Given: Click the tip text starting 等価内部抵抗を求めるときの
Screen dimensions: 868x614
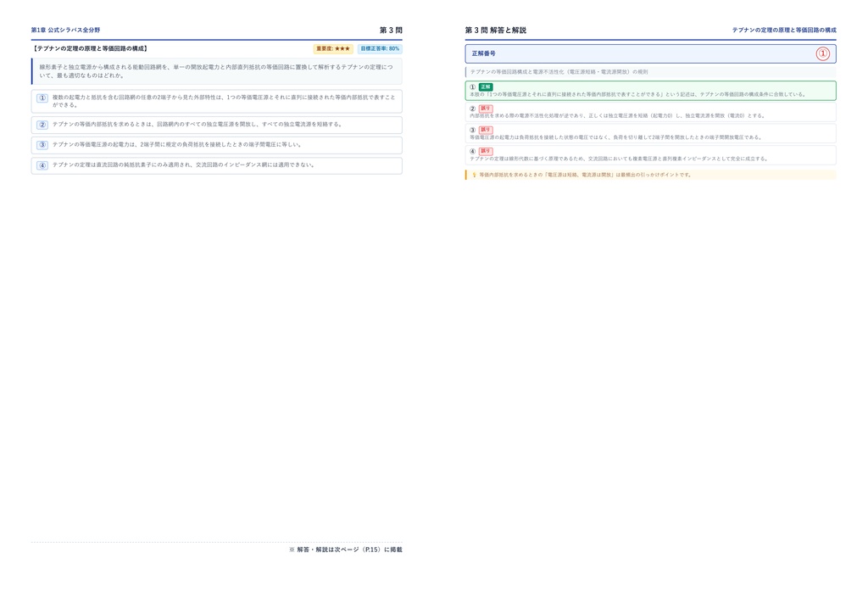Looking at the screenshot, I should tap(585, 175).
